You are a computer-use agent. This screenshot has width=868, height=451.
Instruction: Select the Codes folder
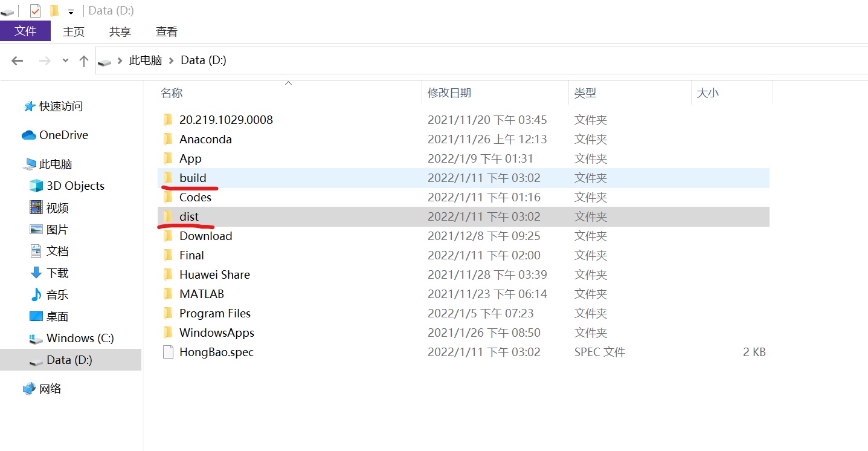coord(195,197)
